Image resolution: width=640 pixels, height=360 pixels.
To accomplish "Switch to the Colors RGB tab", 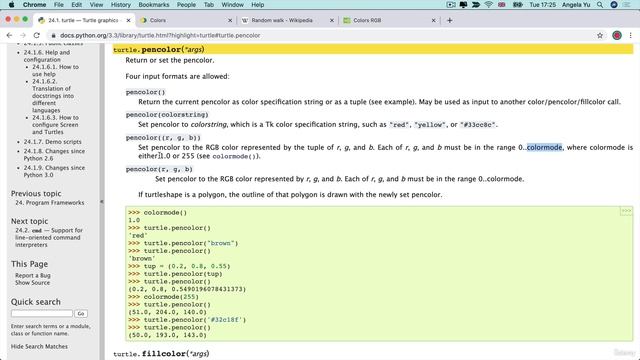I will click(389, 20).
